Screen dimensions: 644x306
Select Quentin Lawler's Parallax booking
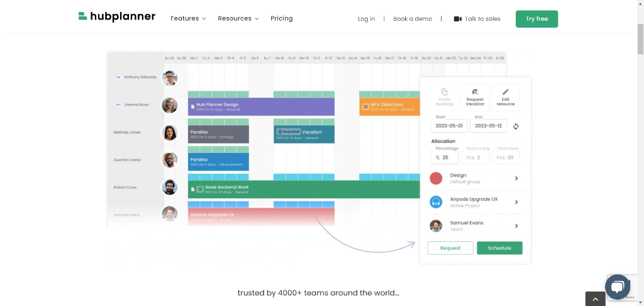[x=218, y=162]
